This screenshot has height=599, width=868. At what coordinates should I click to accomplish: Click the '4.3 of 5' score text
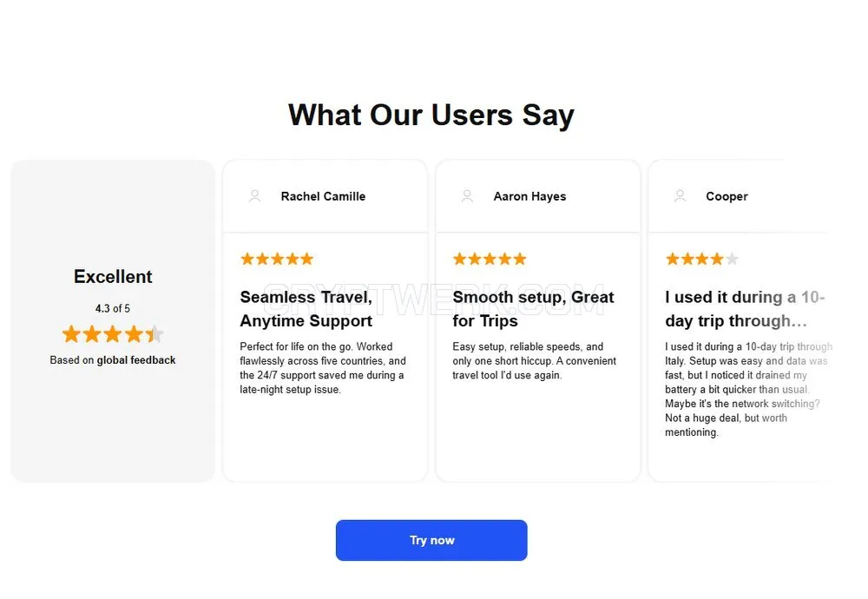point(112,308)
